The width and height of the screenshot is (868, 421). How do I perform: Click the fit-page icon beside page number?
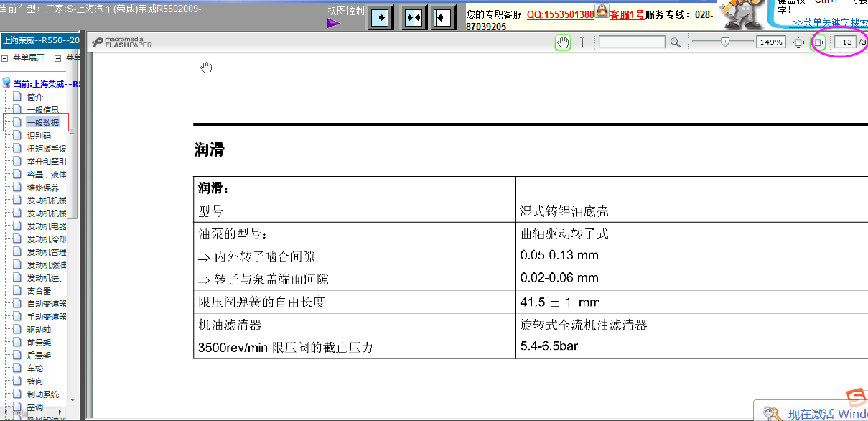coord(818,42)
